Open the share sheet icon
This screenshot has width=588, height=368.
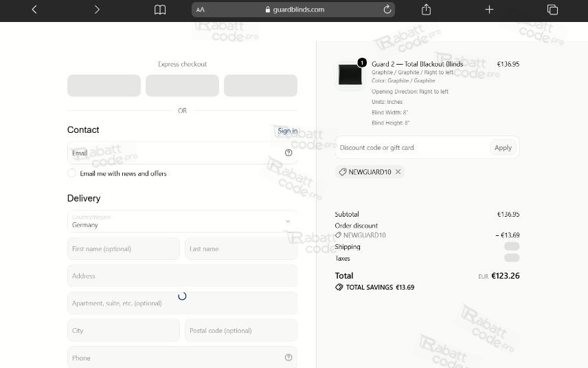[x=426, y=10]
